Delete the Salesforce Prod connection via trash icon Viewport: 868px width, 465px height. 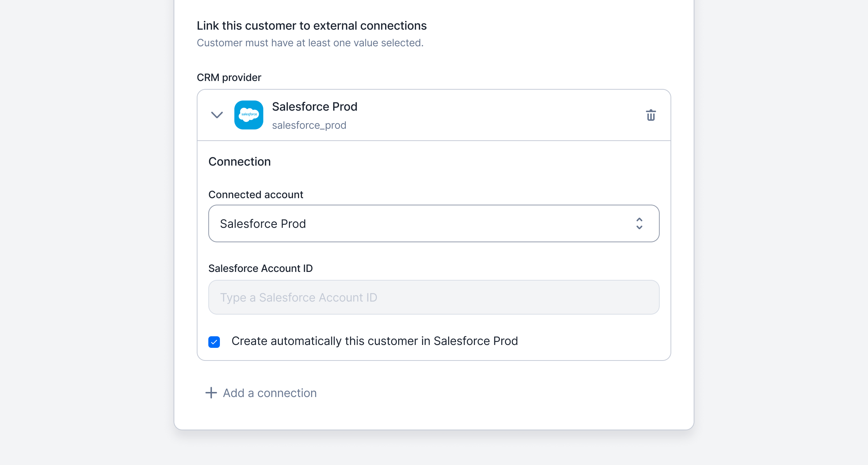[651, 115]
